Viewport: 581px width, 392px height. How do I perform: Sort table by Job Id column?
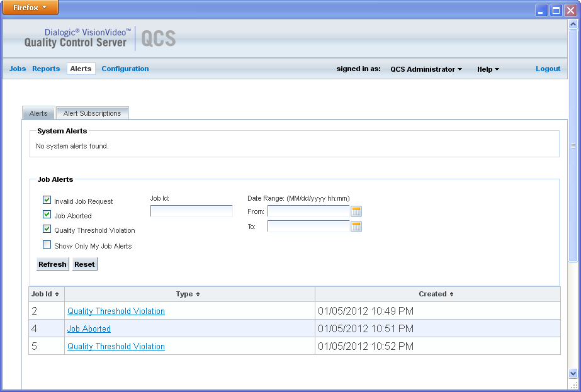(x=46, y=294)
